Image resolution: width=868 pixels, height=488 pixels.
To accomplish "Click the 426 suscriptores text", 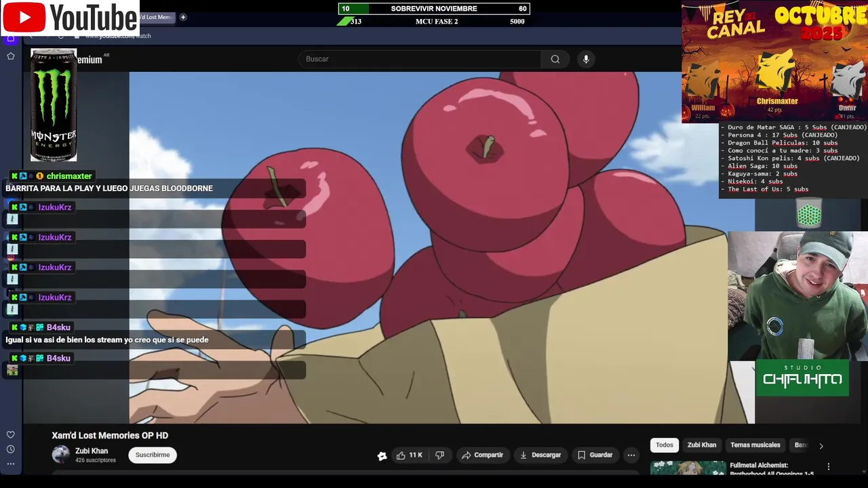I will tap(96, 461).
